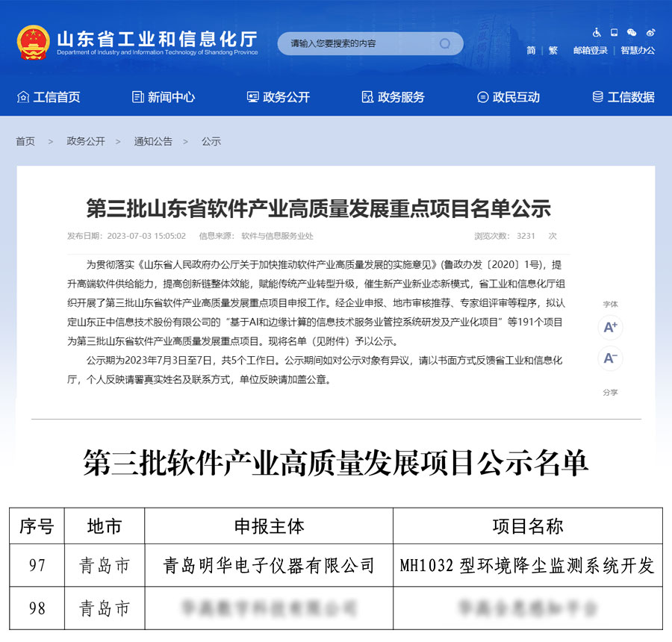Go to 通知公告 in breadcrumb

pyautogui.click(x=153, y=141)
